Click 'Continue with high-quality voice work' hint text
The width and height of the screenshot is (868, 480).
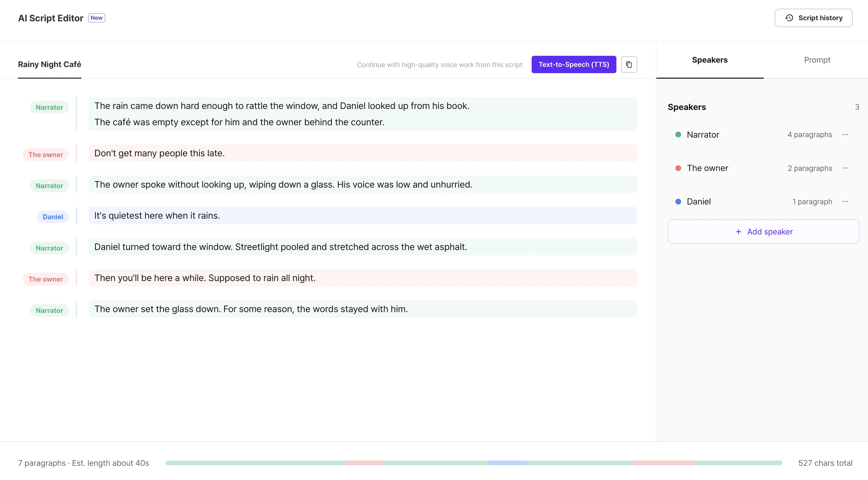pos(439,65)
